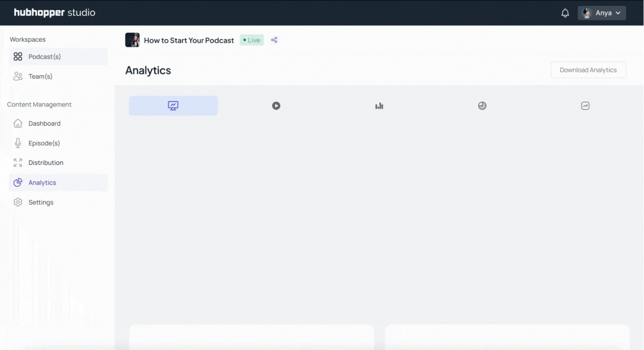Click the Analytics pie chart icon
The width and height of the screenshot is (644, 350).
pos(18,183)
